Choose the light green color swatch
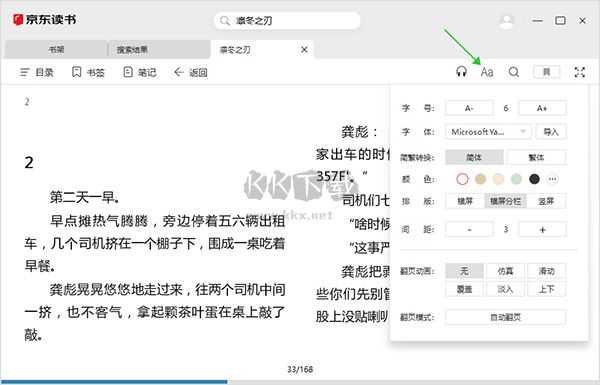The height and width of the screenshot is (385, 600). pos(516,179)
